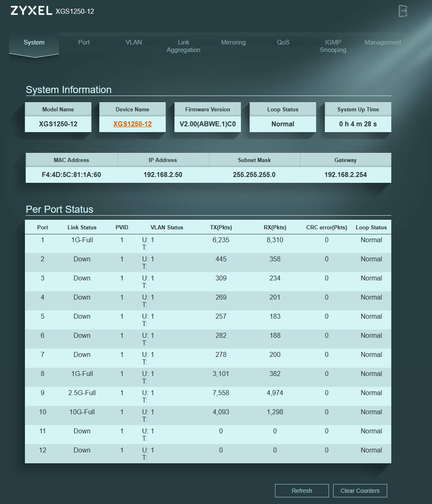432x504 pixels.
Task: Click the Port column header
Action: (x=42, y=227)
